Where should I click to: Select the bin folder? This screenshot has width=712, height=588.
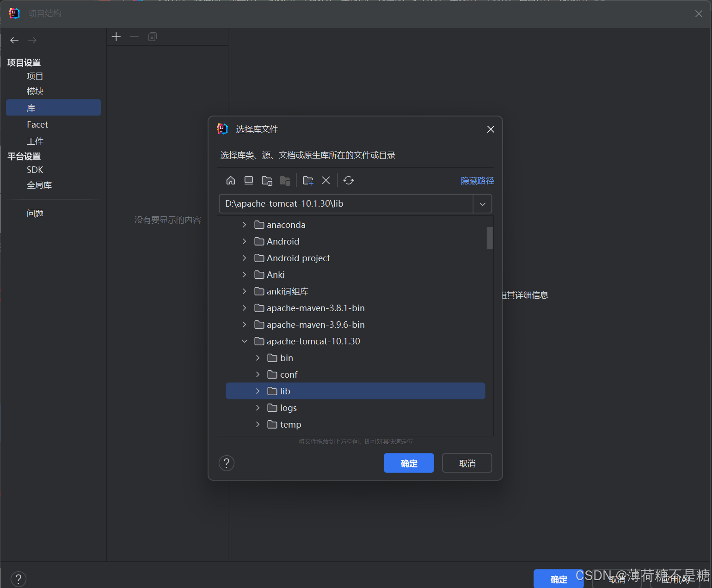pos(287,358)
